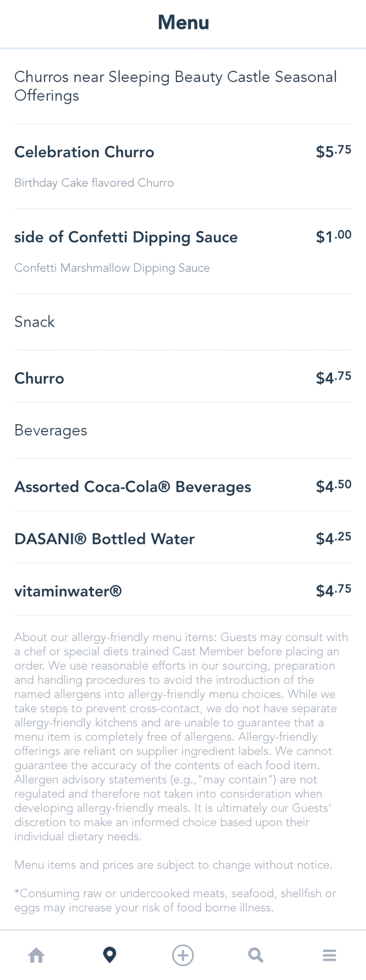
Task: Select the Celebration Churro item
Action: 84,152
